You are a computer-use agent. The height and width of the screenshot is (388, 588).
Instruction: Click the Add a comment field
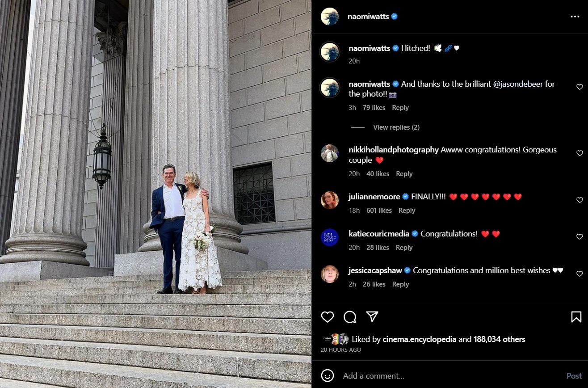[451, 376]
